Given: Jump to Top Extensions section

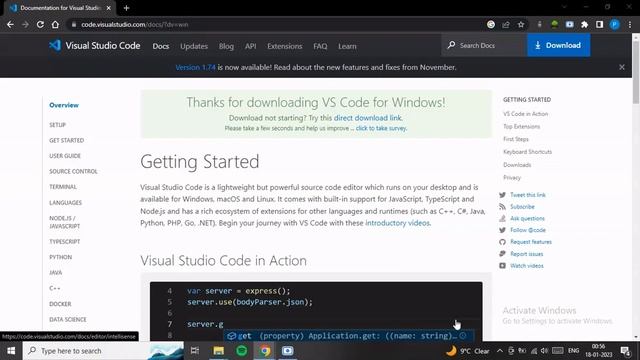Looking at the screenshot, I should (521, 127).
